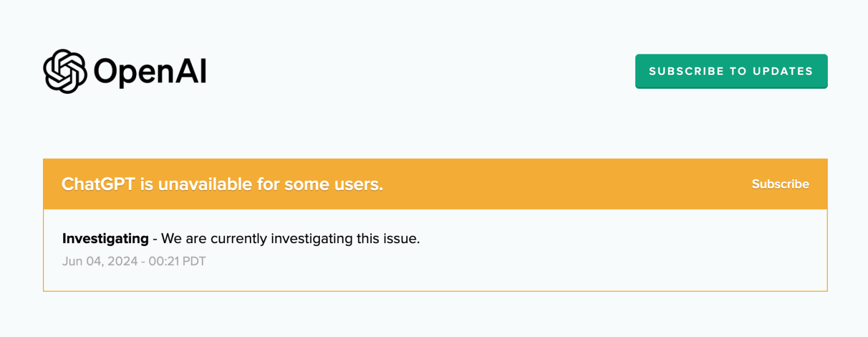
Task: Click the OpenAI wordmark text
Action: (150, 72)
